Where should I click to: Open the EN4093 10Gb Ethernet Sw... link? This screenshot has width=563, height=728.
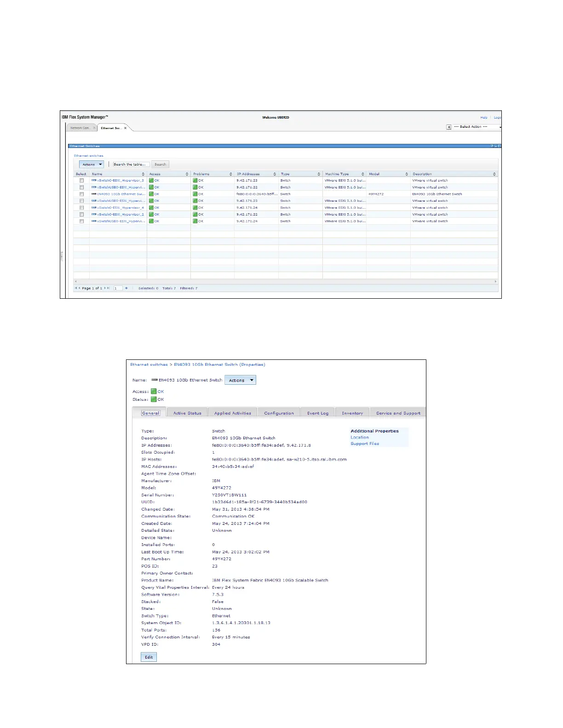click(x=121, y=194)
